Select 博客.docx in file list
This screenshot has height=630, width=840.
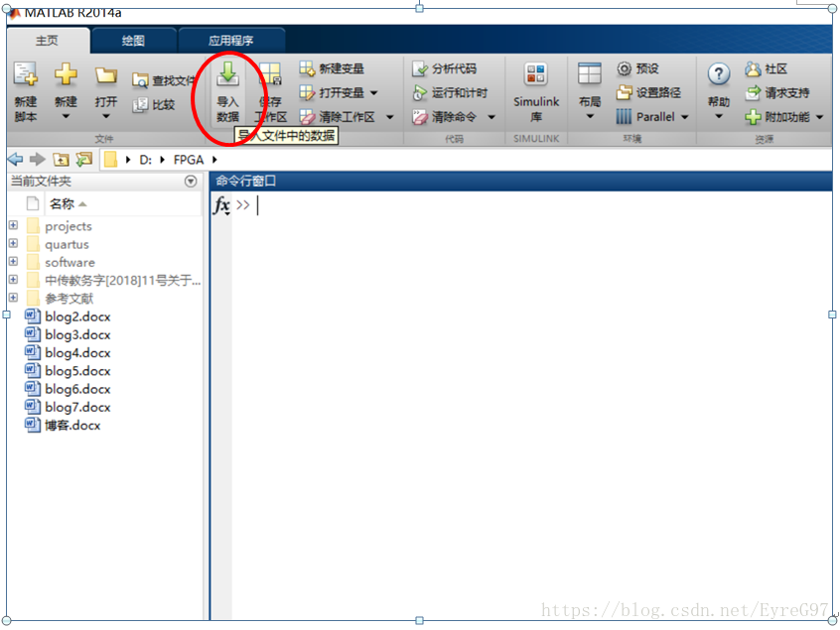(x=72, y=426)
